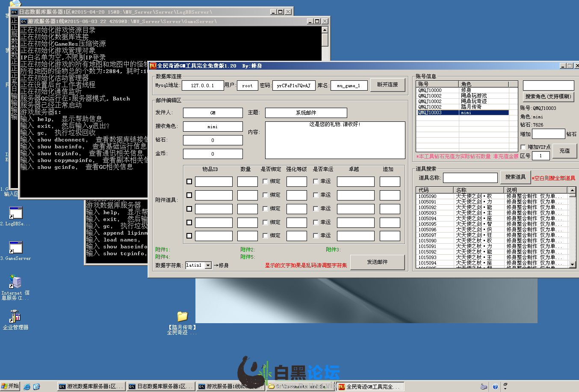This screenshot has width=579, height=392.
Task: Tick the first row 幸运 checkbox
Action: click(x=316, y=181)
